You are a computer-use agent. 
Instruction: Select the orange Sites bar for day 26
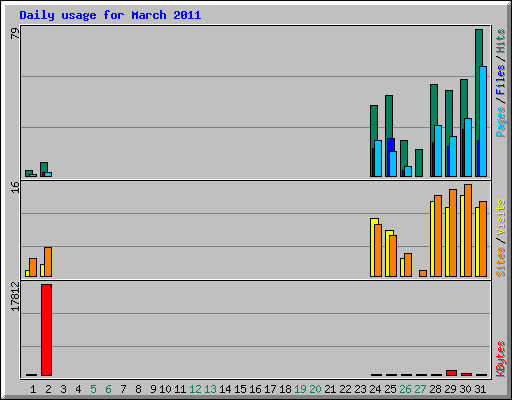[408, 265]
